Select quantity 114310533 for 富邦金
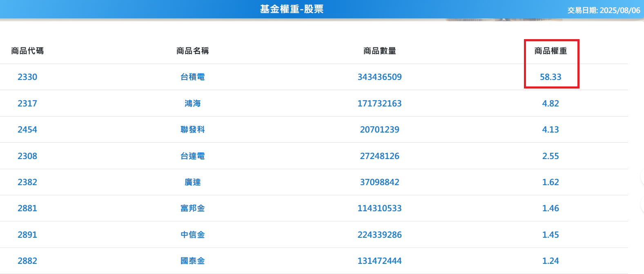Screen dimensions: 644x274 click(380, 208)
